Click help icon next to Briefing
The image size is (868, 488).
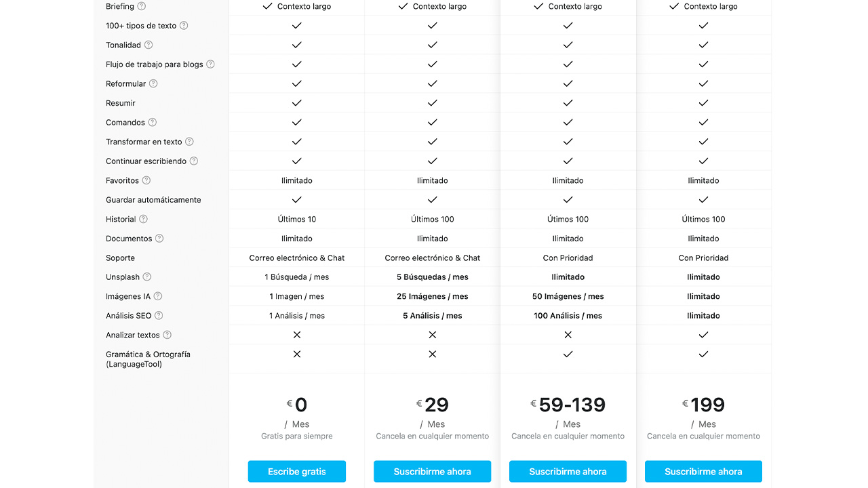[x=142, y=6]
